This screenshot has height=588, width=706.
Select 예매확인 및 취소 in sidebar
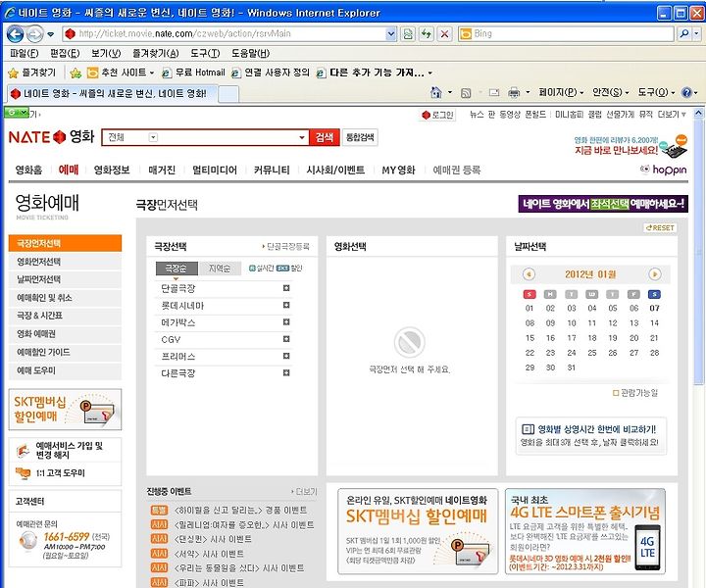pos(65,298)
